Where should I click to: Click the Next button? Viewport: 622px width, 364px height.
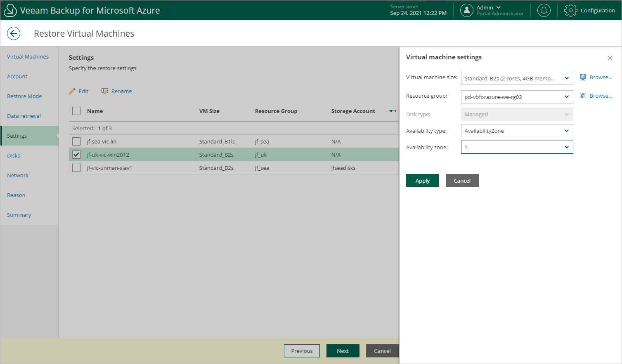343,351
